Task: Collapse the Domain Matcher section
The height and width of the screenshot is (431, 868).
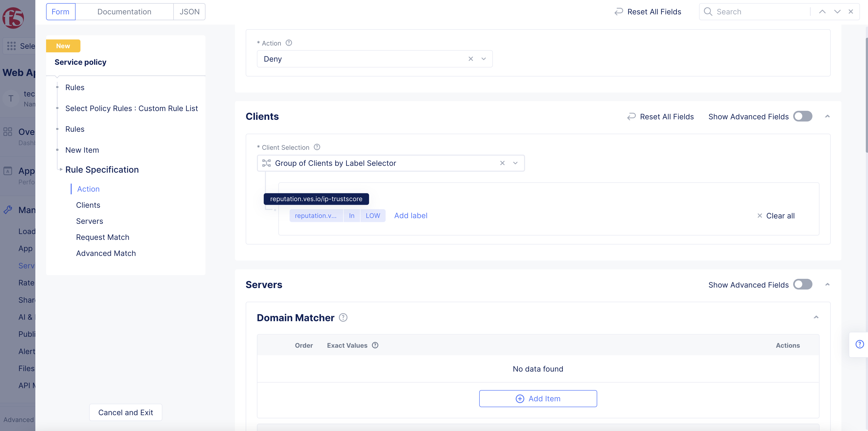Action: coord(816,317)
